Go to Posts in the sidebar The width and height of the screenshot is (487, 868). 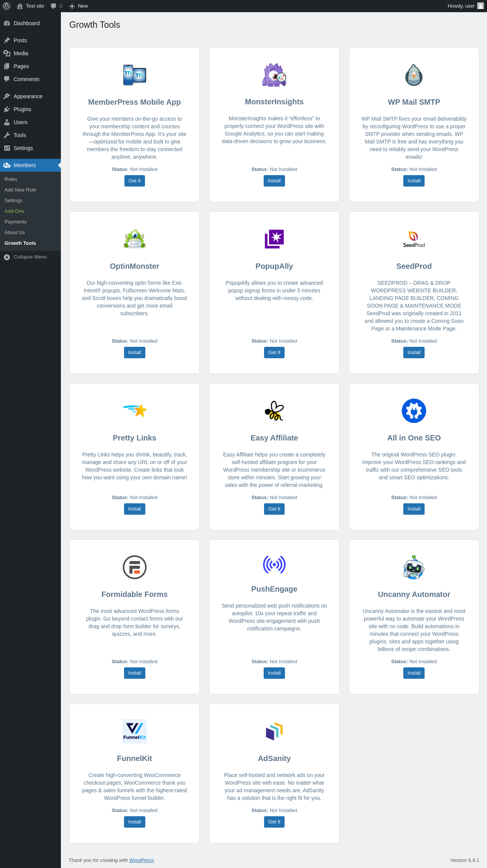click(x=30, y=40)
